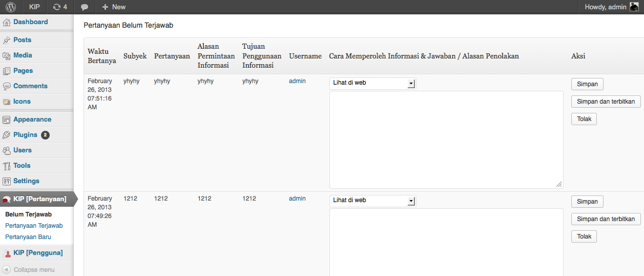Image resolution: width=644 pixels, height=276 pixels.
Task: Click the Tools icon in sidebar
Action: [x=7, y=166]
